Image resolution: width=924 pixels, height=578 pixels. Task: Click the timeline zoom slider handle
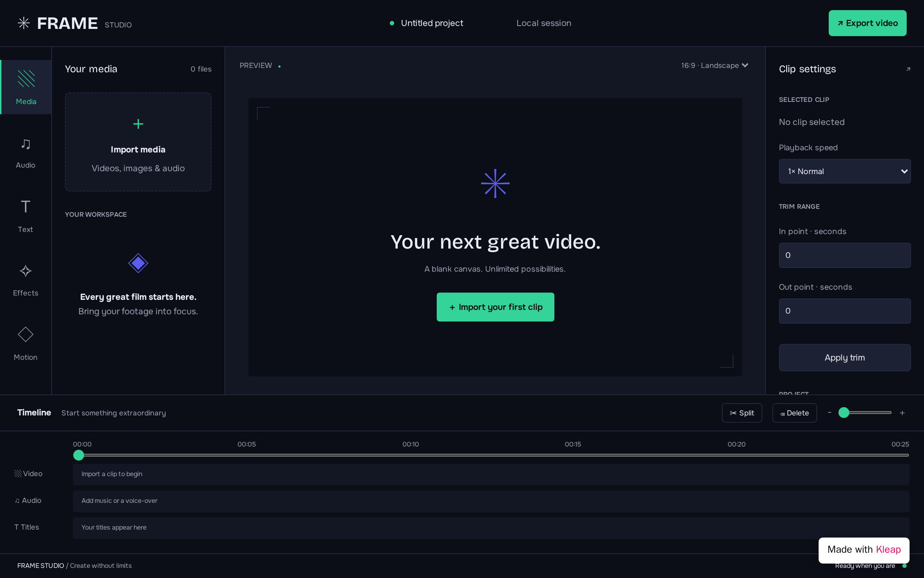(x=844, y=413)
